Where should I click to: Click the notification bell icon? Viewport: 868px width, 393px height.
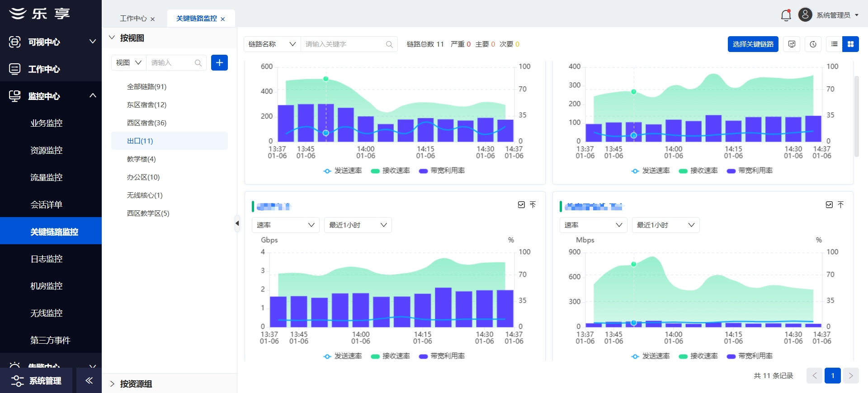(786, 15)
